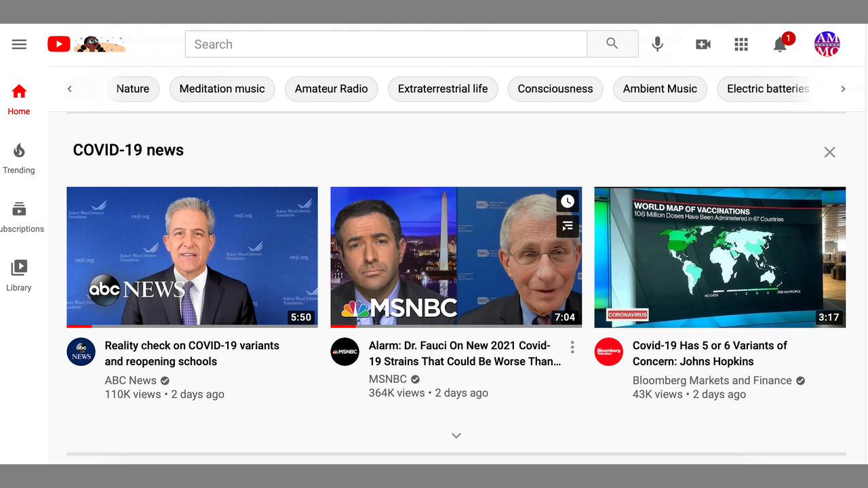Go to Trending in sidebar
The height and width of the screenshot is (488, 868).
19,159
